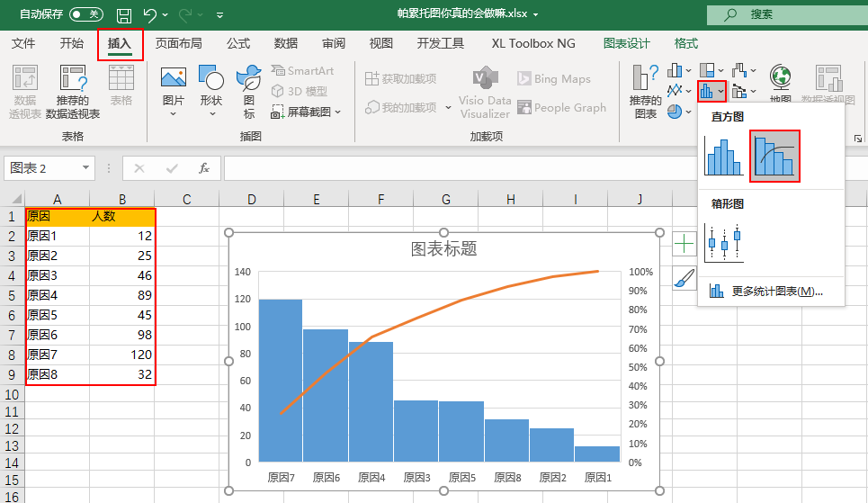
Task: Select the header cell 人数
Action: (121, 216)
